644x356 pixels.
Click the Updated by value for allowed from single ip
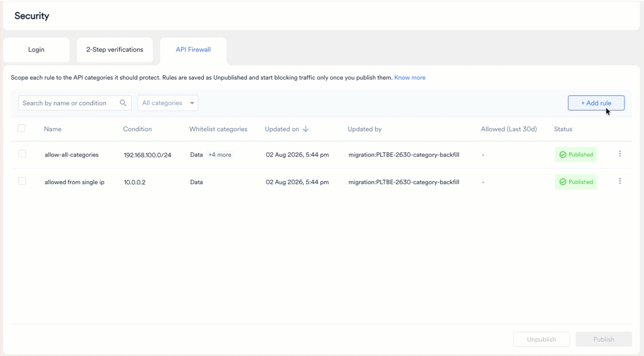coord(404,182)
